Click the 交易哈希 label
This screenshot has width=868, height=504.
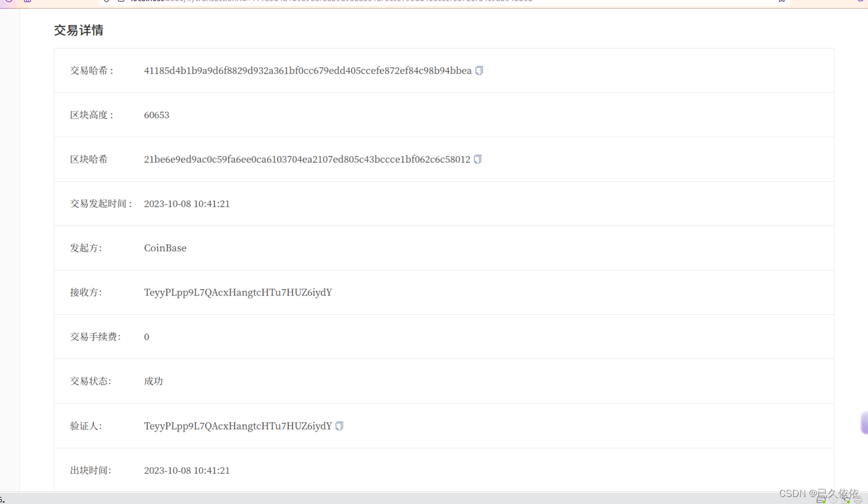(92, 71)
